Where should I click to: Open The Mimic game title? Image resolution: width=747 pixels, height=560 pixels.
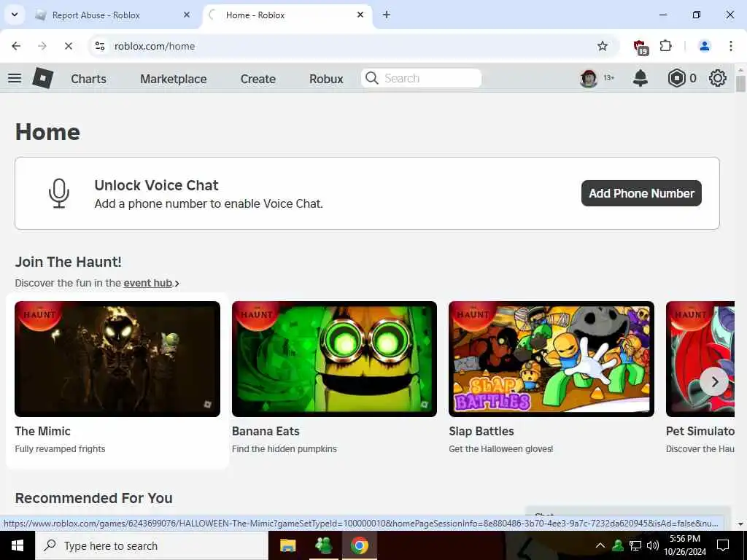click(42, 431)
